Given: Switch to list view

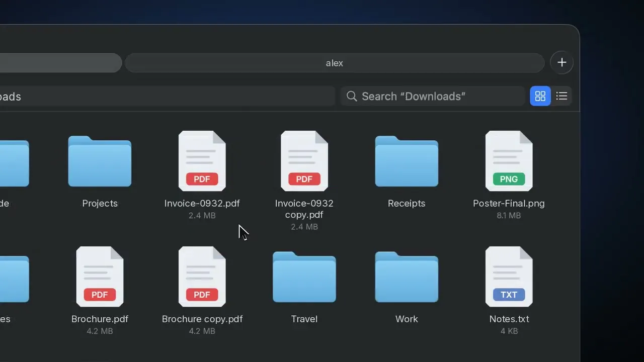Looking at the screenshot, I should coord(561,96).
